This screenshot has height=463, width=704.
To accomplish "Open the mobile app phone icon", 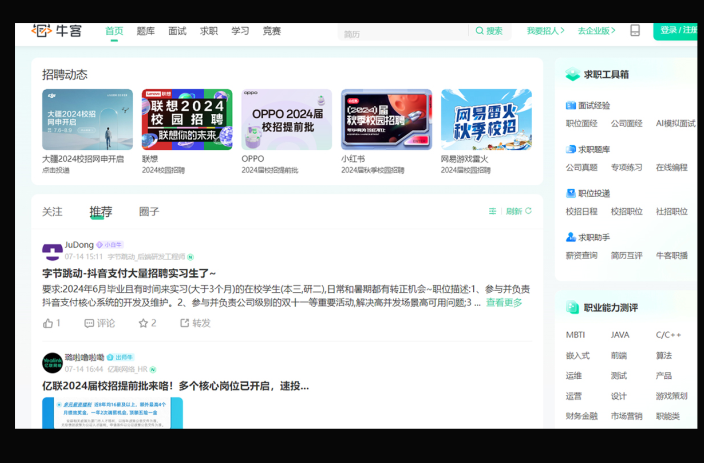I will pyautogui.click(x=635, y=31).
